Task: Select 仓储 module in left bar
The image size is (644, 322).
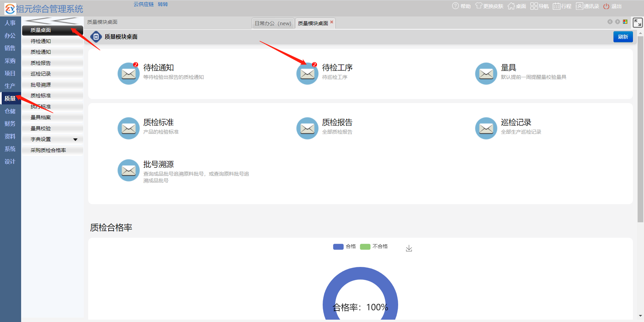Action: tap(10, 111)
